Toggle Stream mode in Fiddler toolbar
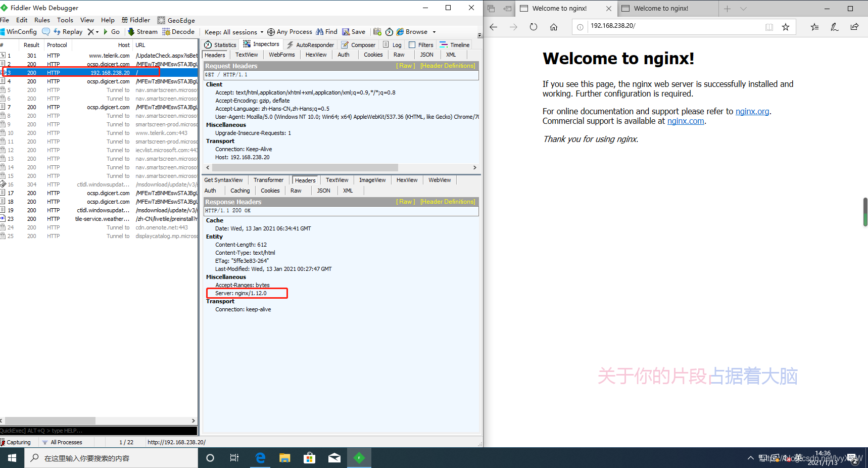The width and height of the screenshot is (868, 468). point(142,32)
